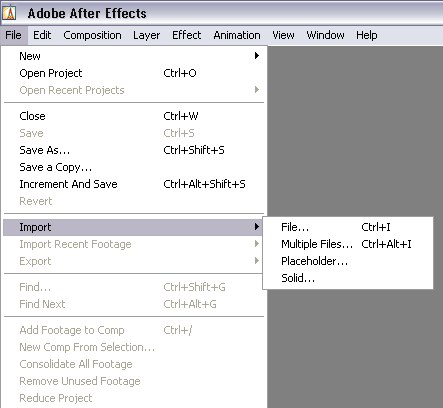
Task: Click the After Effects application icon
Action: [10, 13]
